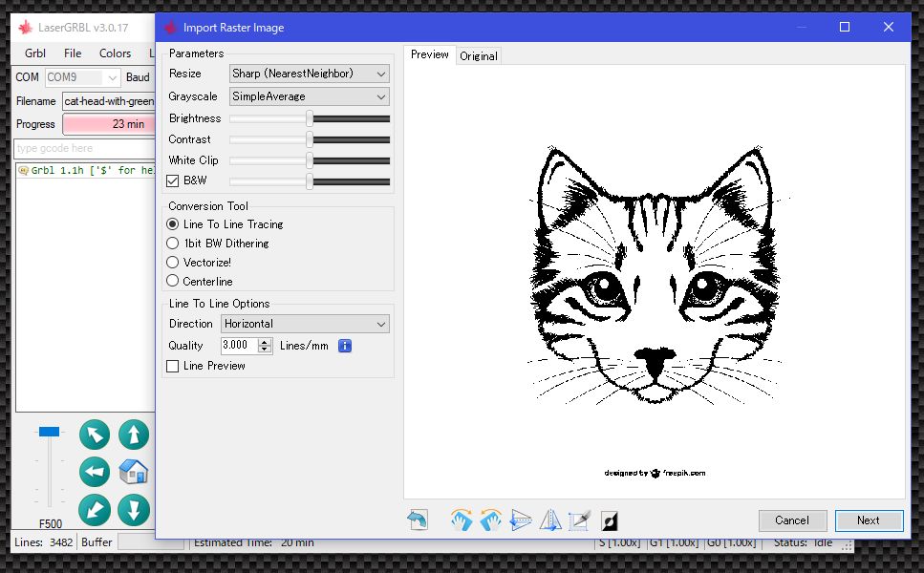The width and height of the screenshot is (924, 573).
Task: Click the B&W threshold slider handle
Action: 310,181
